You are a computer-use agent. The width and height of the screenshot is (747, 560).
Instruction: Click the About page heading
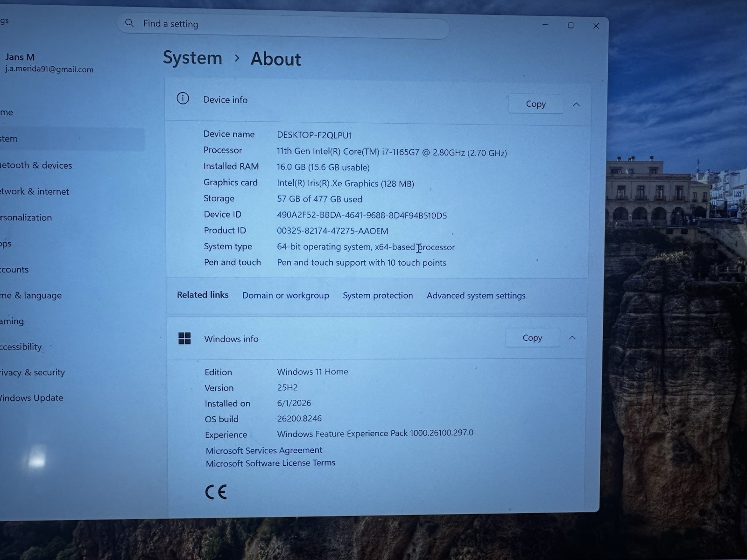click(276, 59)
